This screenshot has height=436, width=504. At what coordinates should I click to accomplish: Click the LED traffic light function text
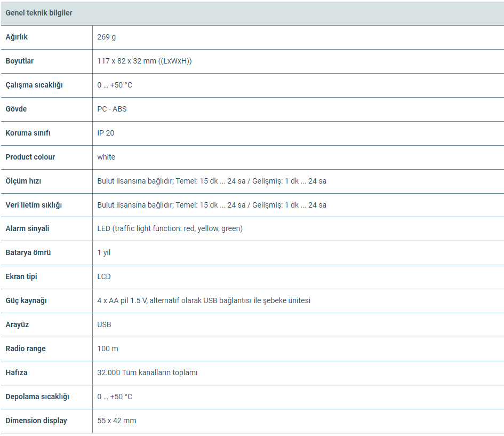(x=170, y=228)
